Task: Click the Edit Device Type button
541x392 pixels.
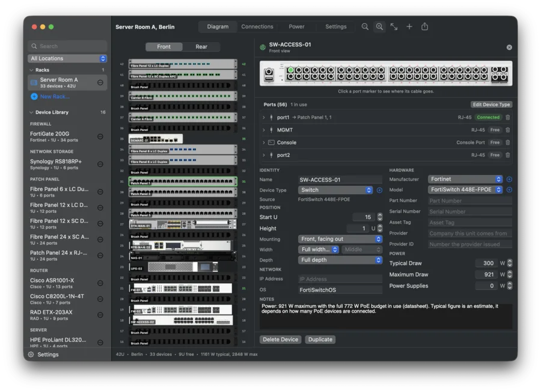Action: pyautogui.click(x=491, y=105)
